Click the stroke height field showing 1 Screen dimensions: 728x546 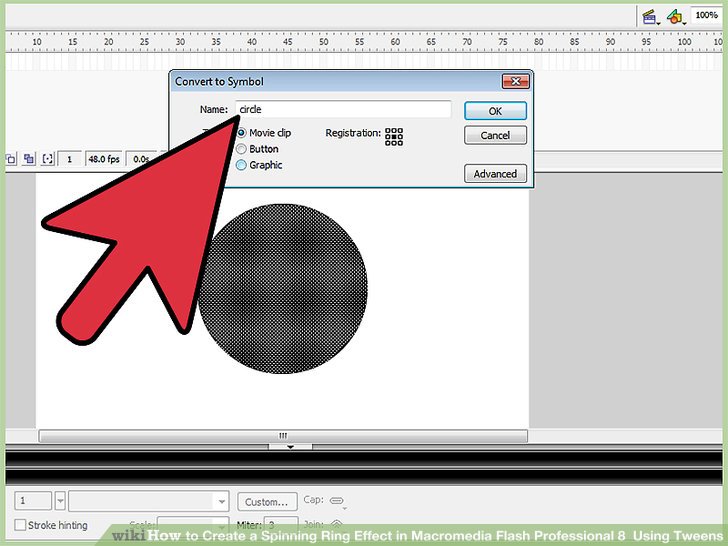(x=33, y=501)
